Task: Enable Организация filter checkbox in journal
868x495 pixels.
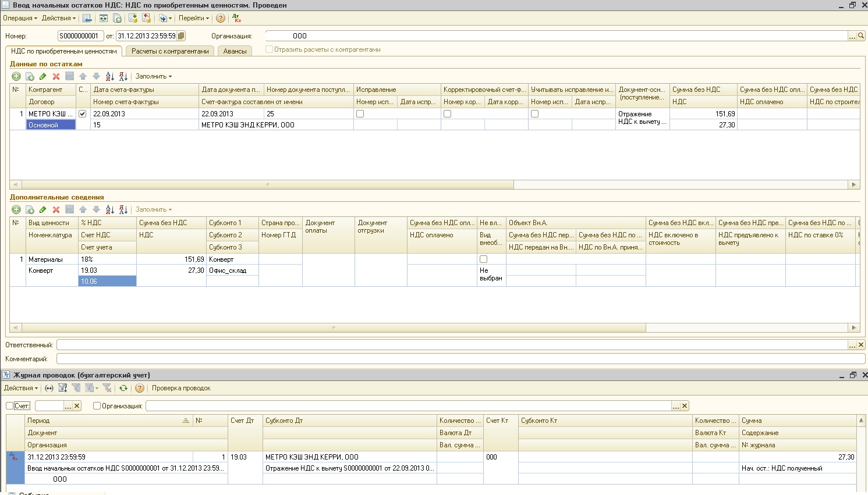Action: (97, 406)
